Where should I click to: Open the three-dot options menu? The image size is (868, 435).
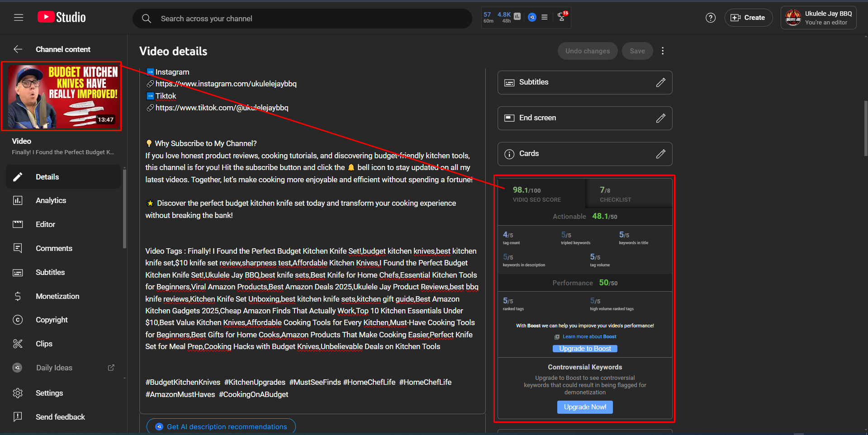(663, 51)
